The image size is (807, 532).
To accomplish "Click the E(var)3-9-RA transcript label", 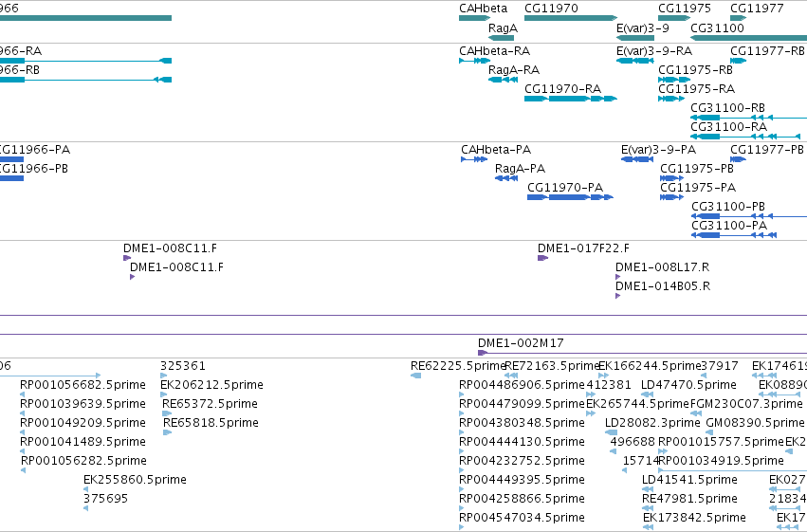I will (x=654, y=51).
